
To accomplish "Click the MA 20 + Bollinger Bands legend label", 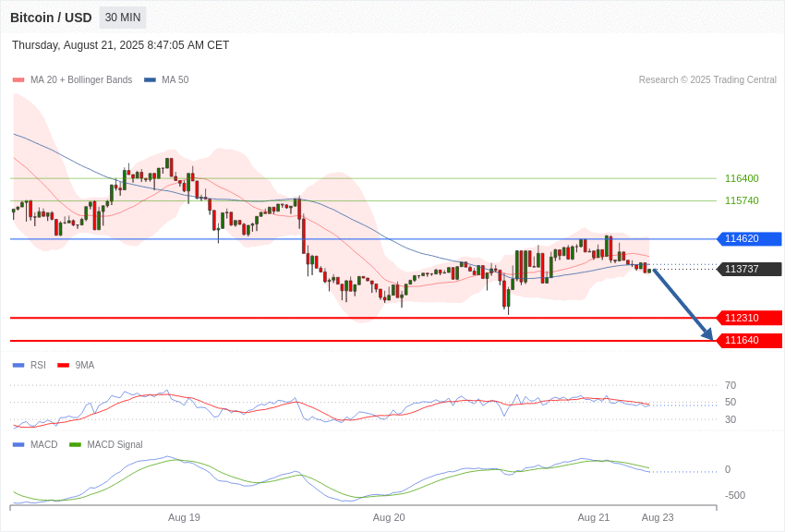I will [81, 79].
